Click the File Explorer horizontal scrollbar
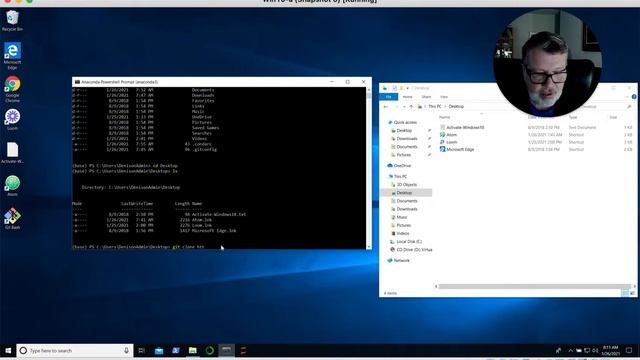 pos(535,287)
